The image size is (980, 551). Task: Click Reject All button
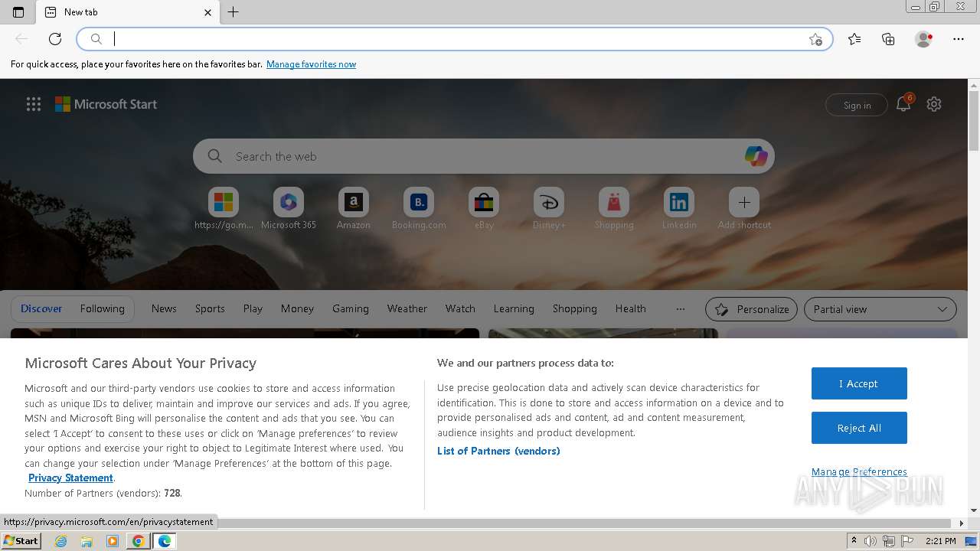(x=859, y=428)
